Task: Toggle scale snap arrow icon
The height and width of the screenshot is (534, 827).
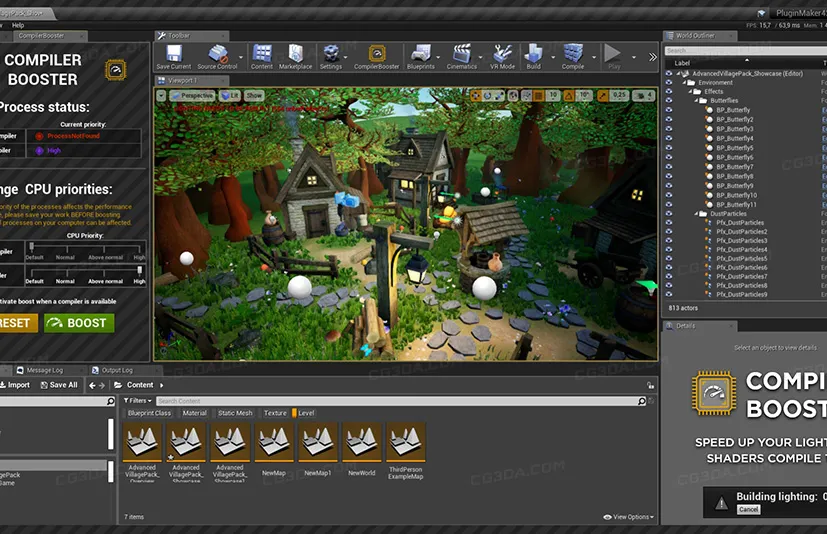Action: click(602, 96)
